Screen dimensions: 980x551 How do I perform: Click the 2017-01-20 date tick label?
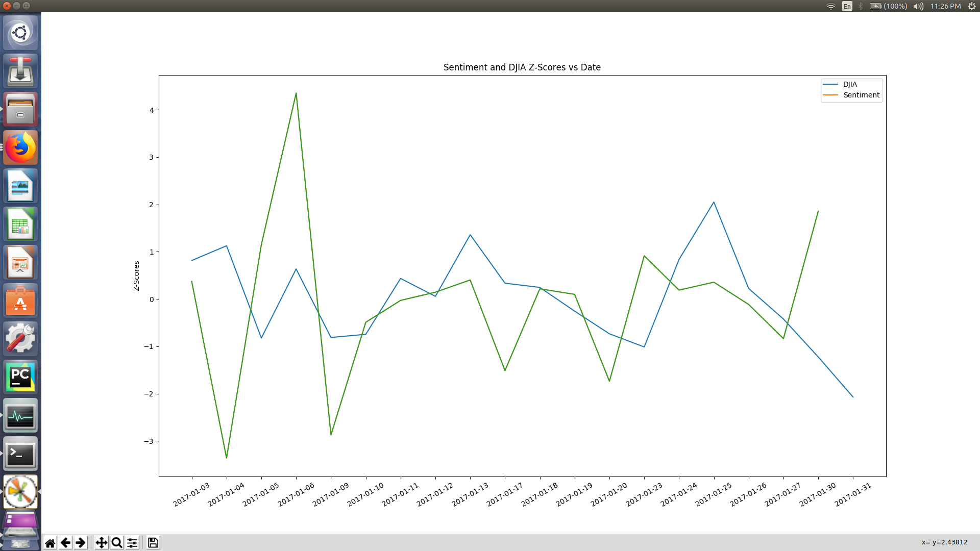pyautogui.click(x=609, y=494)
